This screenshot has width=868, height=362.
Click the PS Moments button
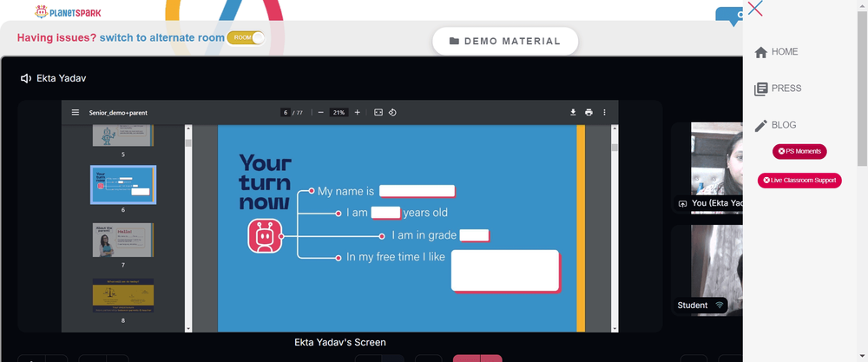(800, 151)
